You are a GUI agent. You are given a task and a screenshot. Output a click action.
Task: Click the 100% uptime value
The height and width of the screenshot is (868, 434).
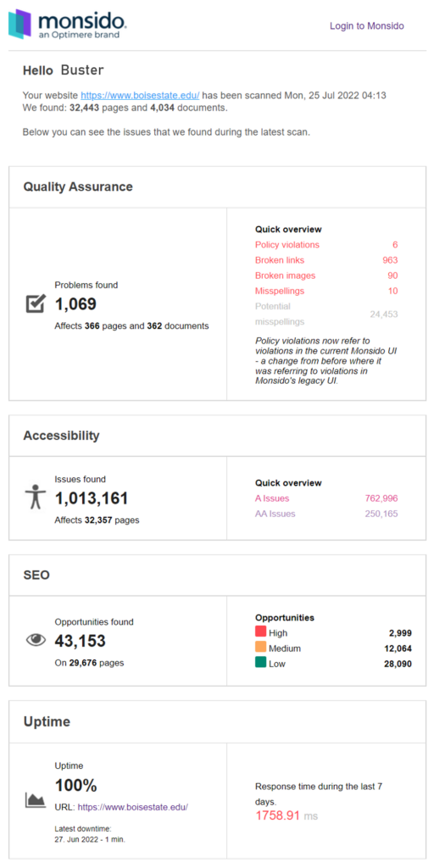pyautogui.click(x=75, y=786)
